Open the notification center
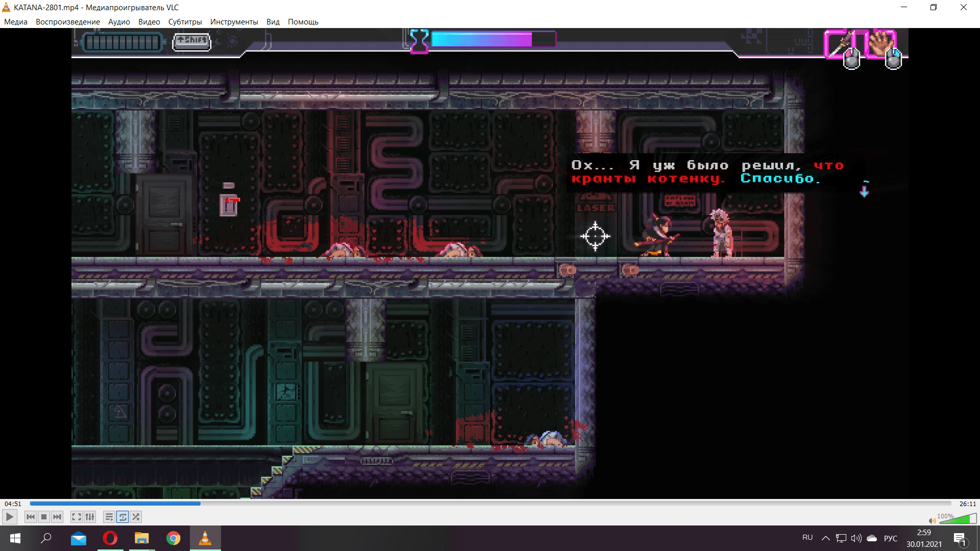Screen dimensions: 980x551 tap(960, 539)
